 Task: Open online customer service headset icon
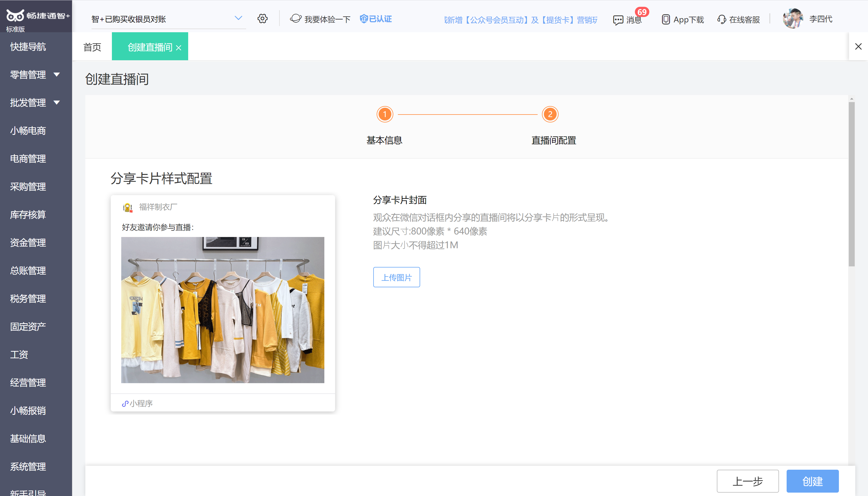721,20
